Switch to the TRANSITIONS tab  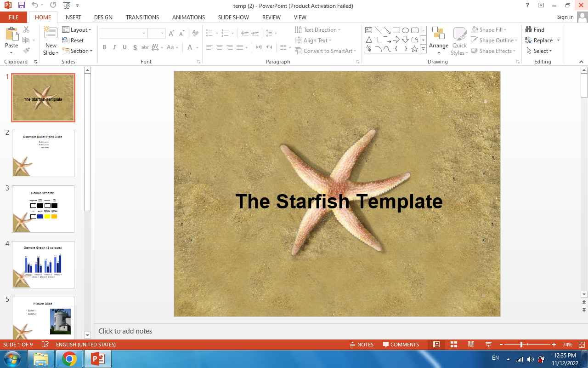142,17
